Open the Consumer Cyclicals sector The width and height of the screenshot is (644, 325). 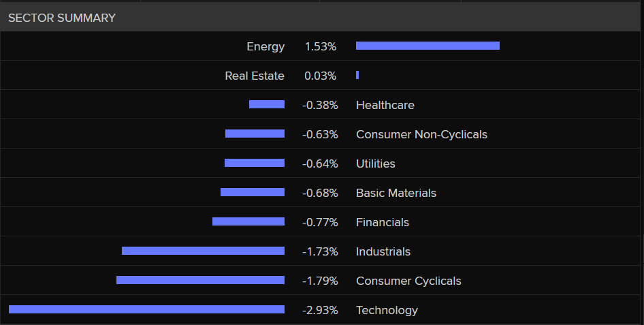click(408, 281)
